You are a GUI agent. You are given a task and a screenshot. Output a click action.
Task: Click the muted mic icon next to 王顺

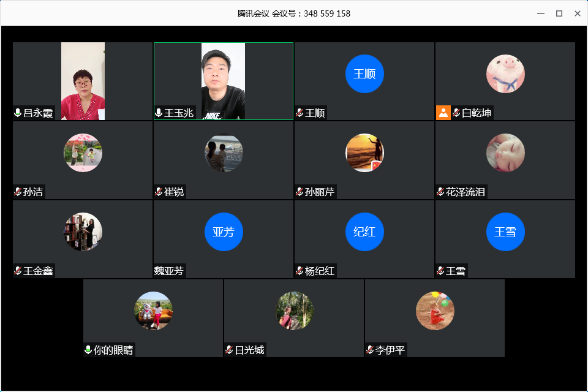300,113
